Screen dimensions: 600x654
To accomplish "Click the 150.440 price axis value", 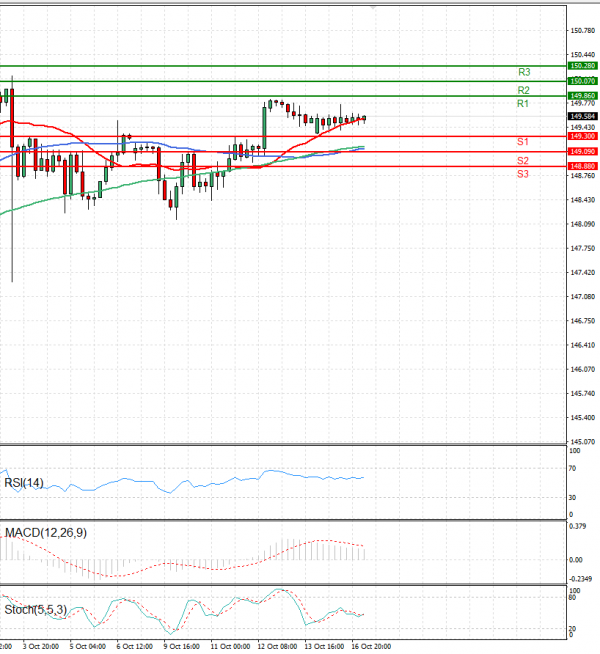I will tap(582, 55).
